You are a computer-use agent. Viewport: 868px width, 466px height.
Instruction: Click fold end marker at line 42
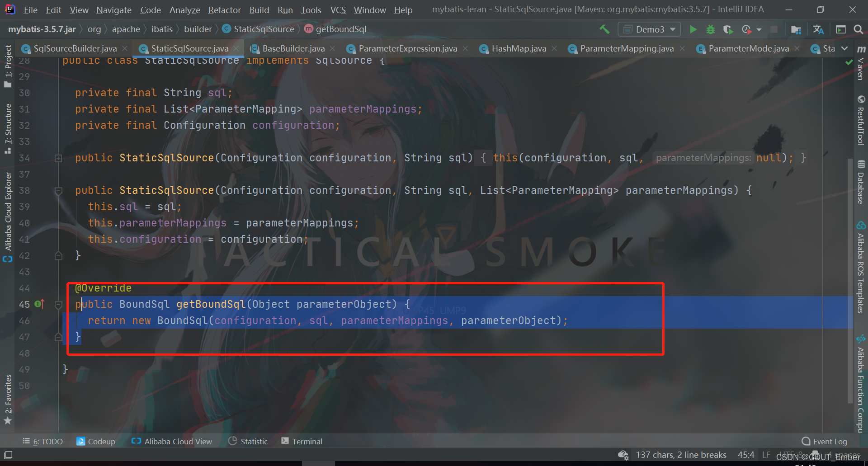click(58, 256)
